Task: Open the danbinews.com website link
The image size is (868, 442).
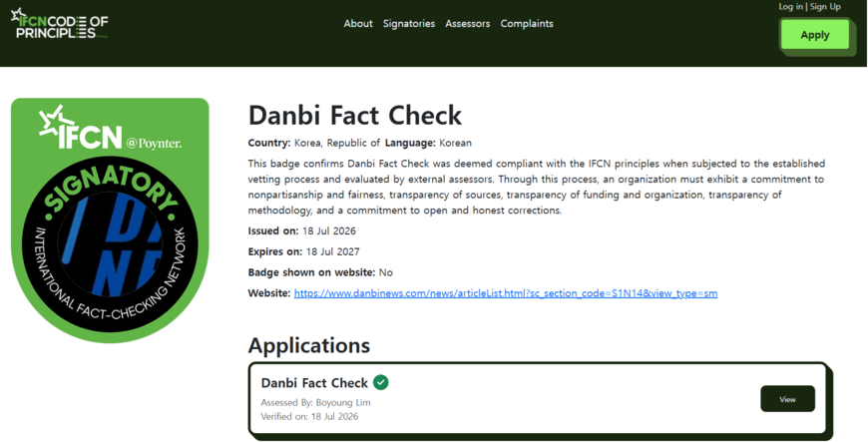Action: click(x=506, y=293)
